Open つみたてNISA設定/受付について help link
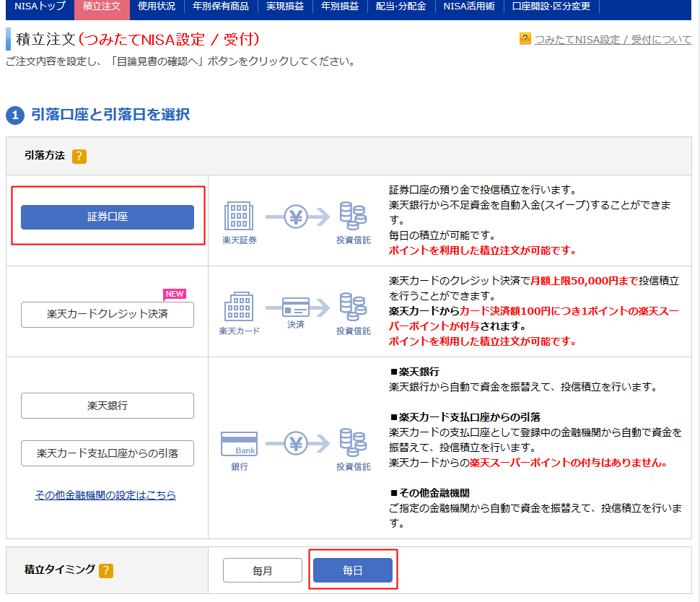 point(613,40)
